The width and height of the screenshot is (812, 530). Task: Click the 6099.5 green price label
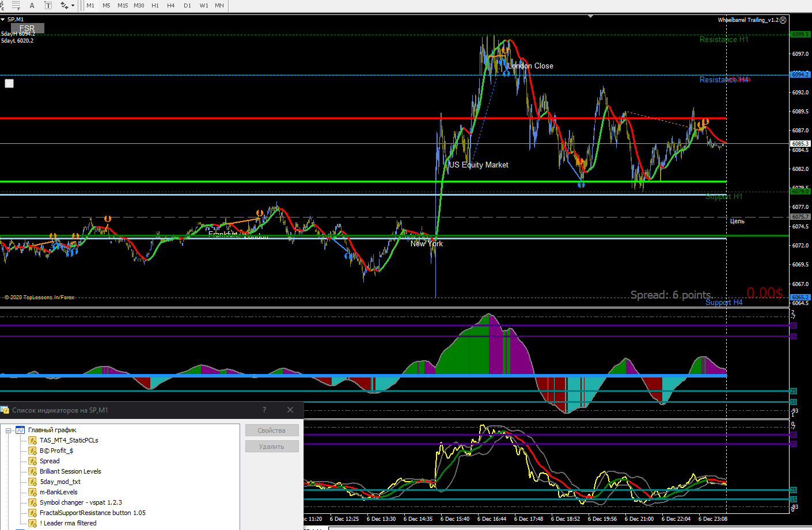800,35
